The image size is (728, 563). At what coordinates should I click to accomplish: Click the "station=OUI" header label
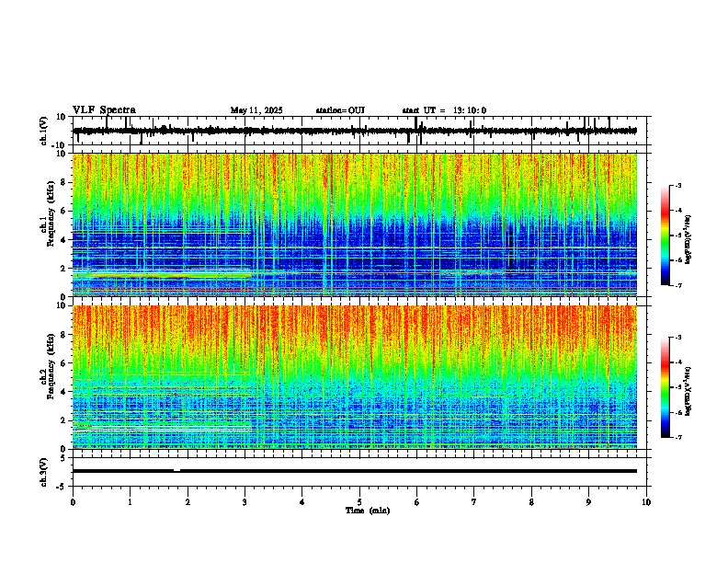(x=340, y=110)
